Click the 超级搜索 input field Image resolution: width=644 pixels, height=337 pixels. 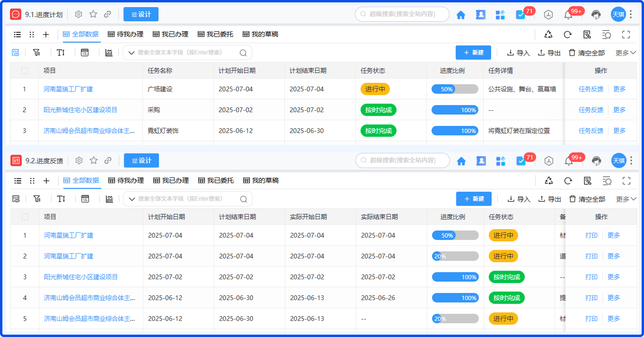click(402, 14)
